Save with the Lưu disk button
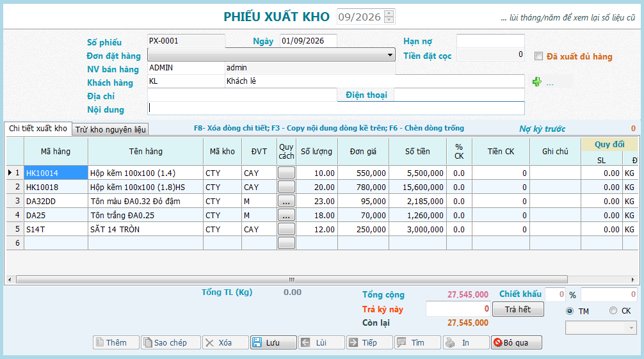644x359 pixels. 273,342
